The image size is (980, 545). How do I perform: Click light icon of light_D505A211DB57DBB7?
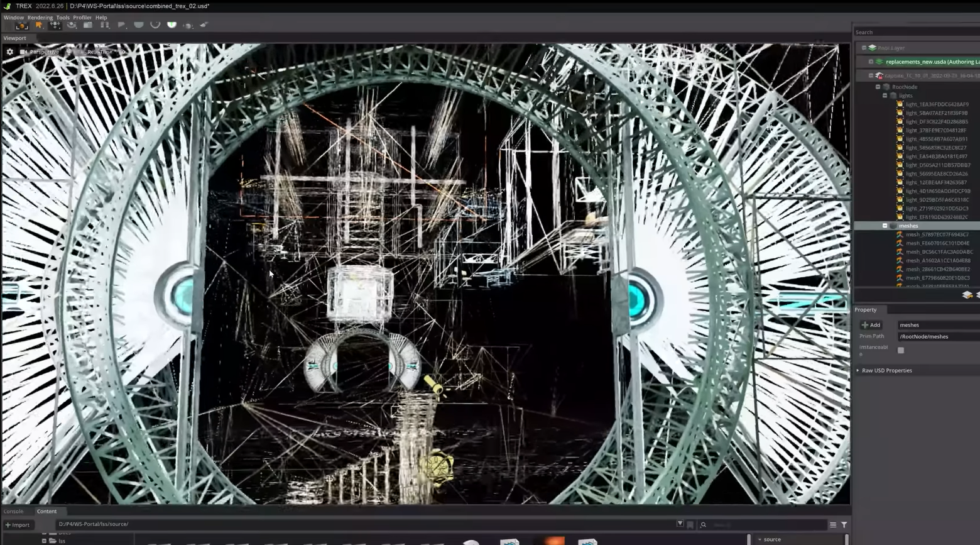[x=900, y=165]
